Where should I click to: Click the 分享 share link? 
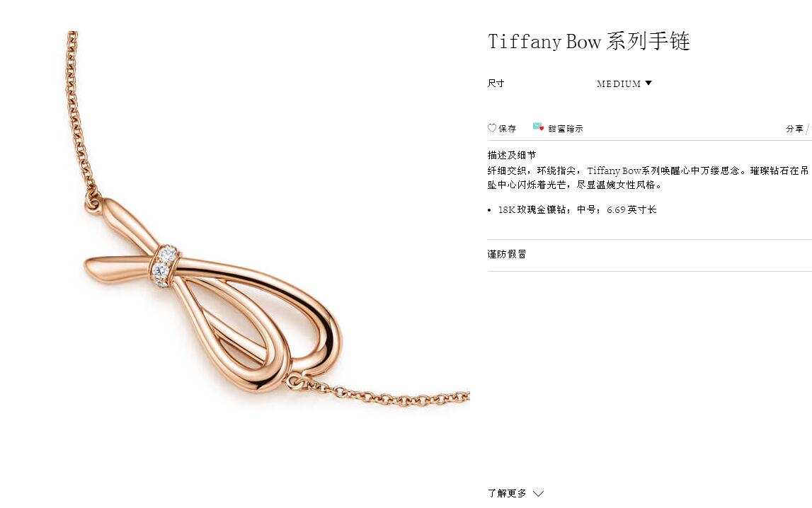(x=794, y=129)
